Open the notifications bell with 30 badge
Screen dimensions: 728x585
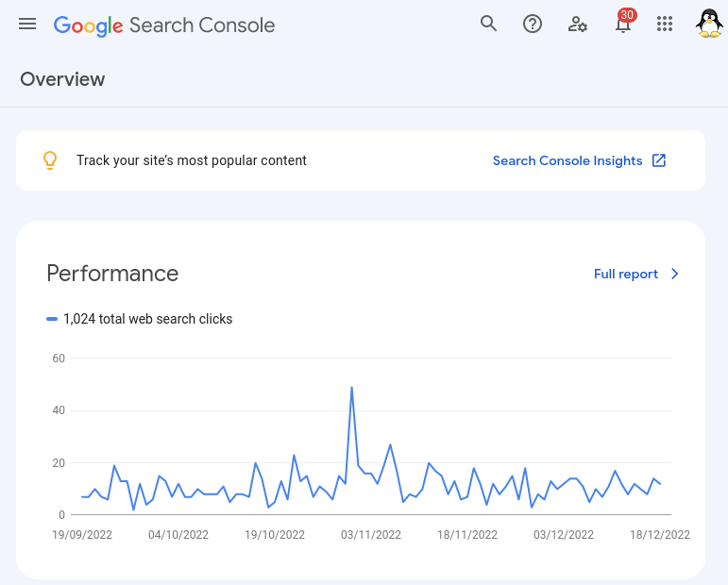pyautogui.click(x=623, y=23)
